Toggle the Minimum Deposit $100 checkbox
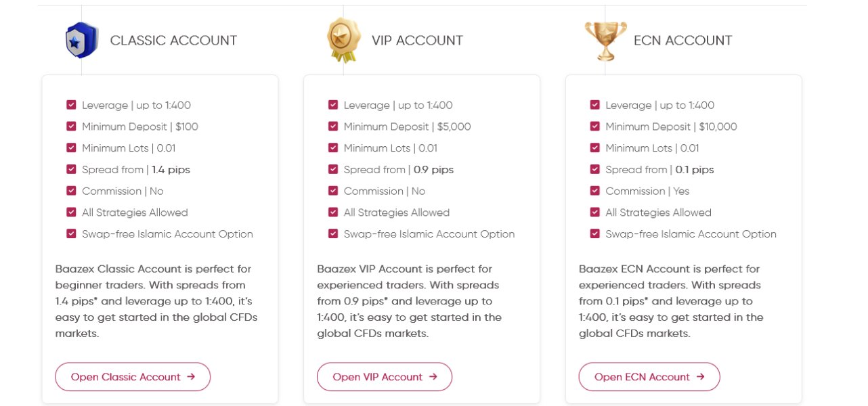Screen dimensions: 868x406 pyautogui.click(x=71, y=127)
